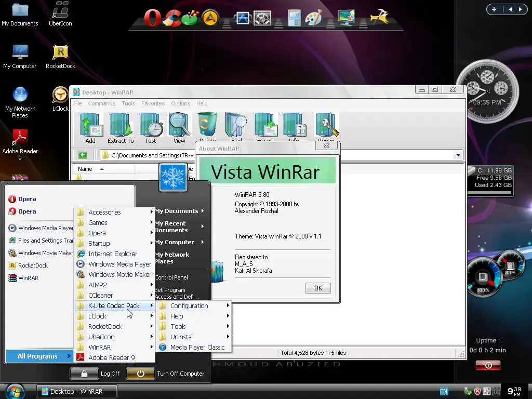Image resolution: width=532 pixels, height=399 pixels.
Task: Open the Help menu in WinRAR menu bar
Action: coord(202,103)
